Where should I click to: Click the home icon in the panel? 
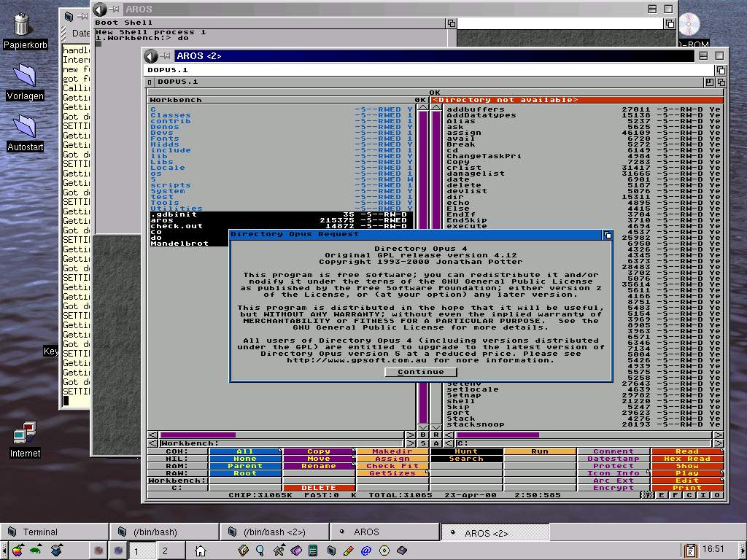click(201, 551)
